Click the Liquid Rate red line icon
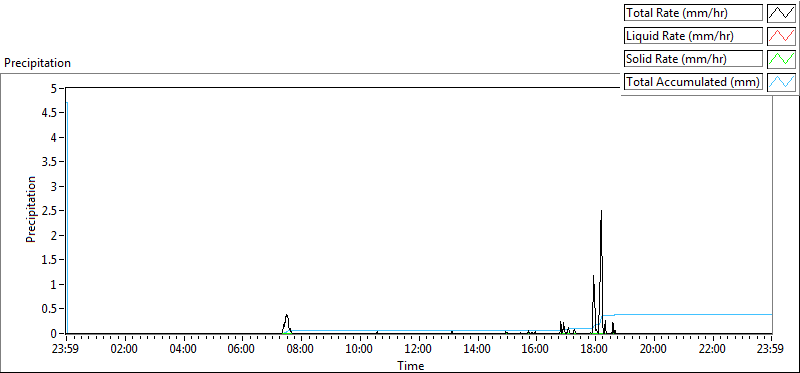This screenshot has width=800, height=373. (782, 36)
